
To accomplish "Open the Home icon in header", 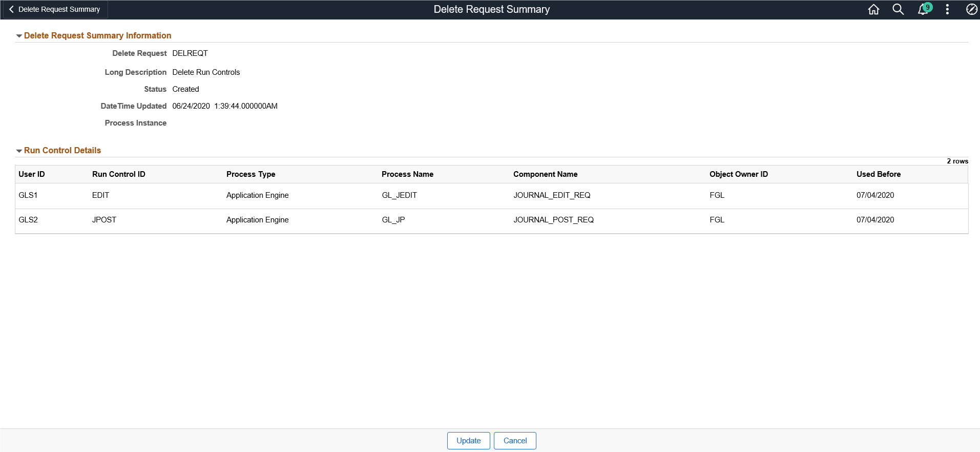I will 873,9.
